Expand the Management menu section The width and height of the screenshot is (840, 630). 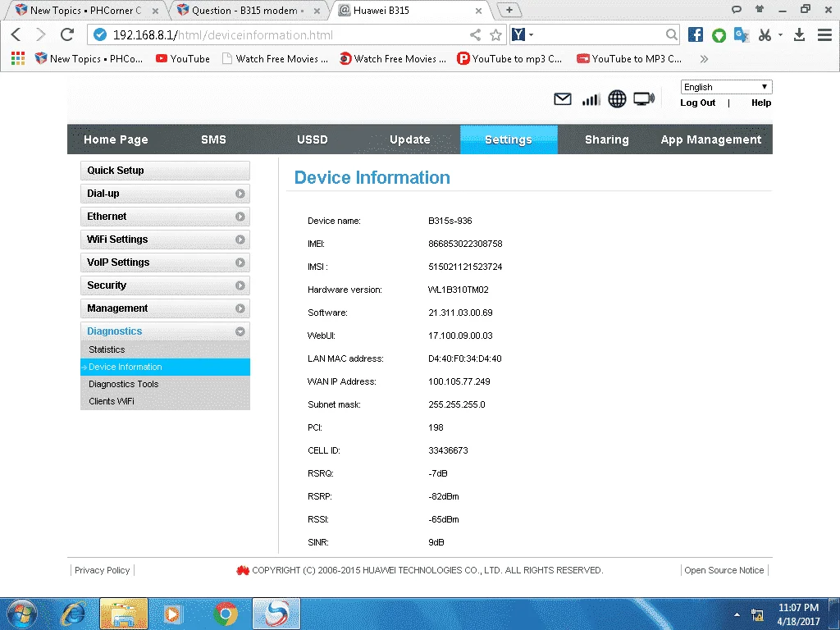[165, 308]
